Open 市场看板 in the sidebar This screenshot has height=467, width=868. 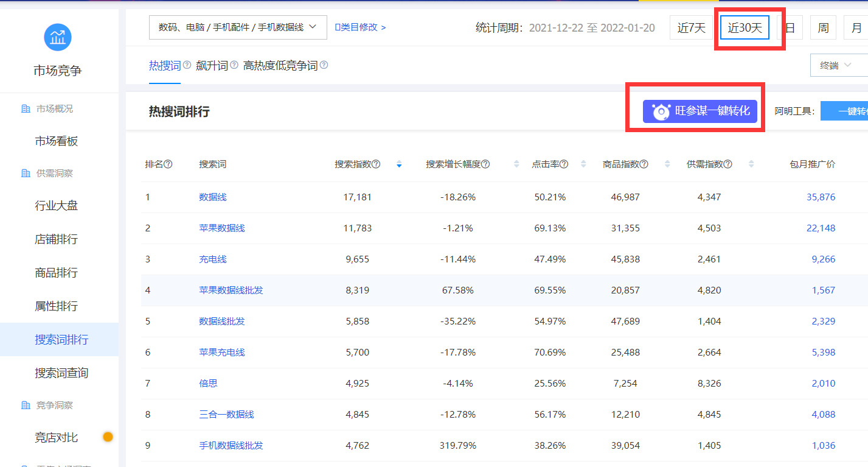click(x=57, y=141)
